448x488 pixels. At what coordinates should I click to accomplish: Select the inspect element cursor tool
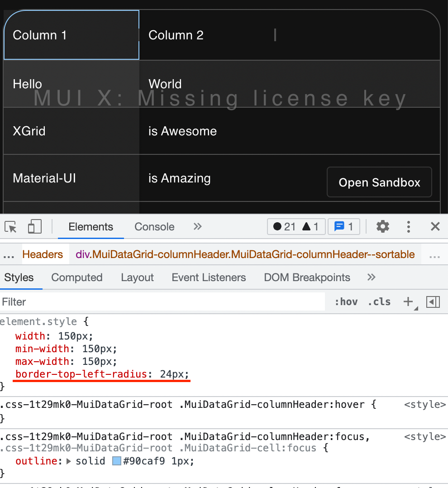click(x=11, y=226)
